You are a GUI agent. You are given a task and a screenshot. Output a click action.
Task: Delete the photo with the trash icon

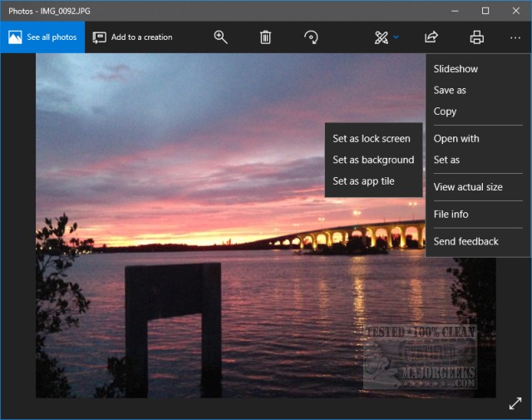coord(265,37)
